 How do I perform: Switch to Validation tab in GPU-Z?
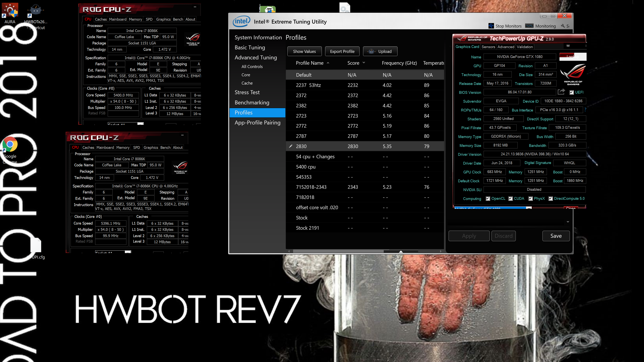pyautogui.click(x=525, y=47)
